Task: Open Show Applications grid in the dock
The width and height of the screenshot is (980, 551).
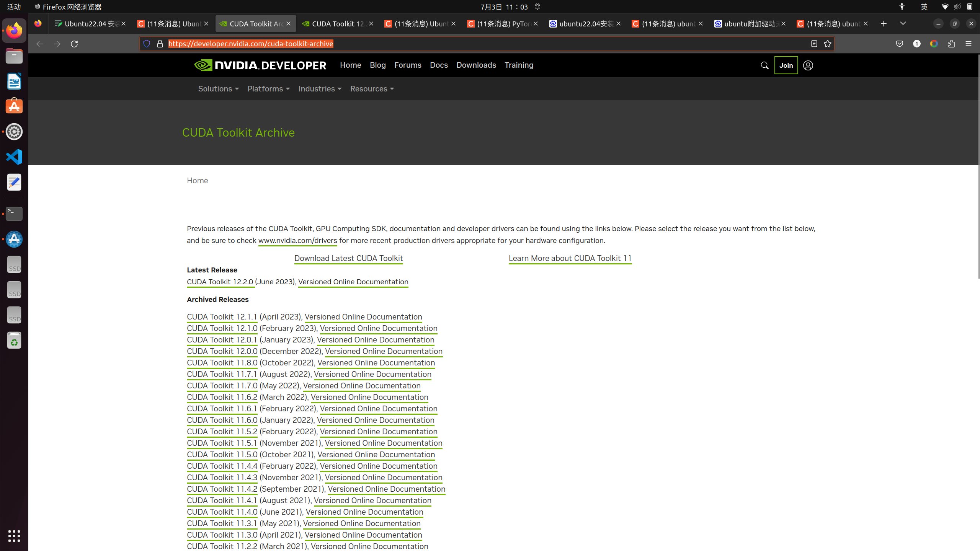Action: [x=14, y=536]
